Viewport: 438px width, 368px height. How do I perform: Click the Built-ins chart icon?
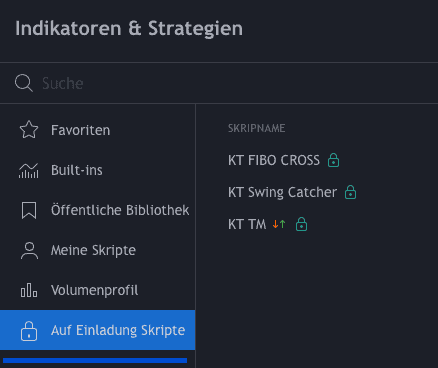29,170
